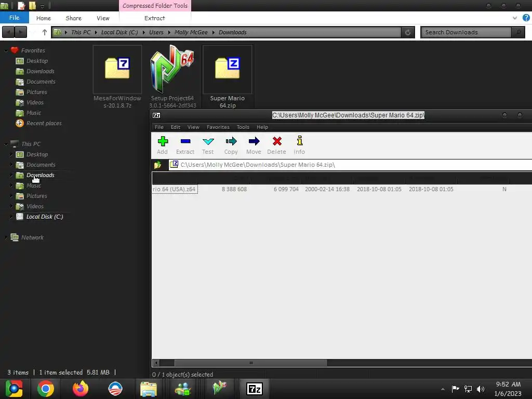Refresh the Downloads folder in Explorer
The width and height of the screenshot is (532, 399).
408,32
